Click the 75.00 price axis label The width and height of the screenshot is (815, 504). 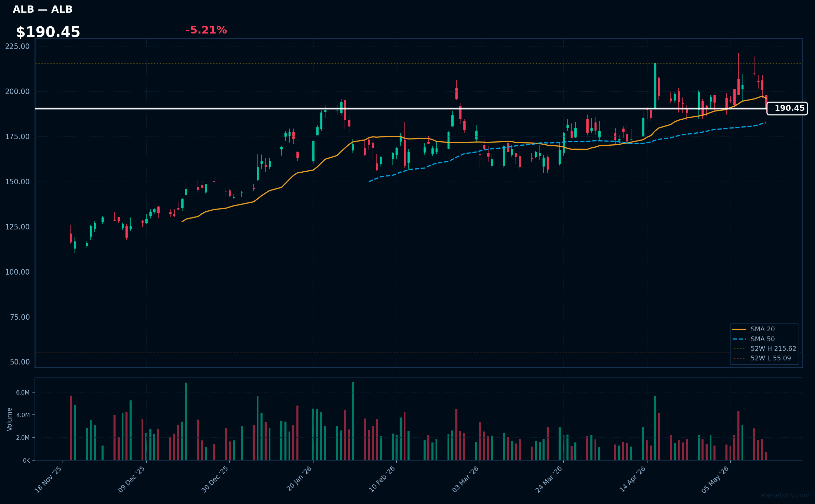click(20, 317)
